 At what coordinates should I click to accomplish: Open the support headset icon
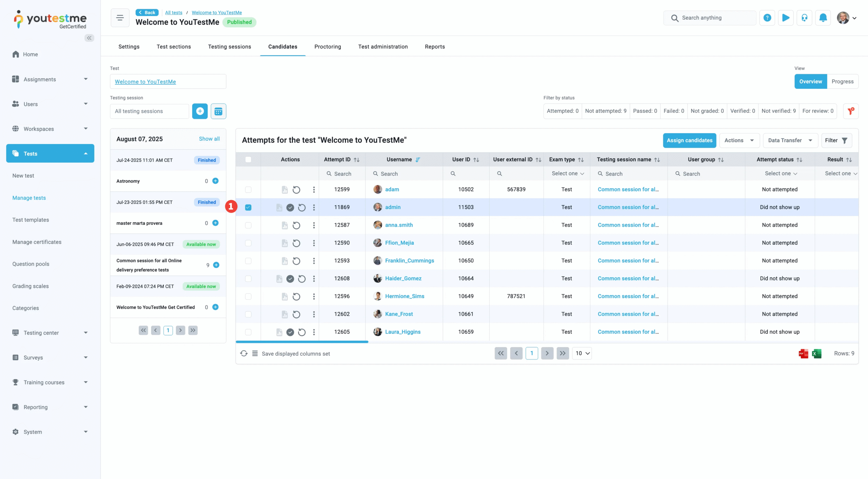click(x=804, y=18)
